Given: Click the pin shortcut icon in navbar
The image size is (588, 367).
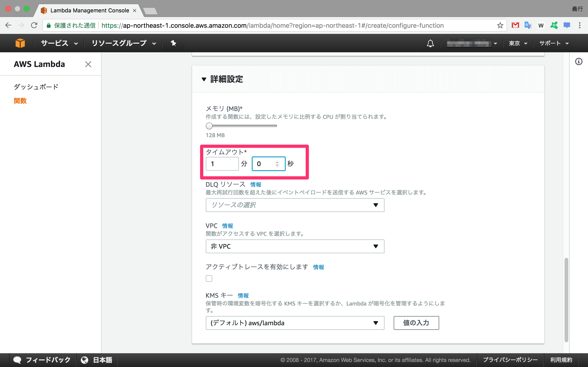Looking at the screenshot, I should coord(173,43).
